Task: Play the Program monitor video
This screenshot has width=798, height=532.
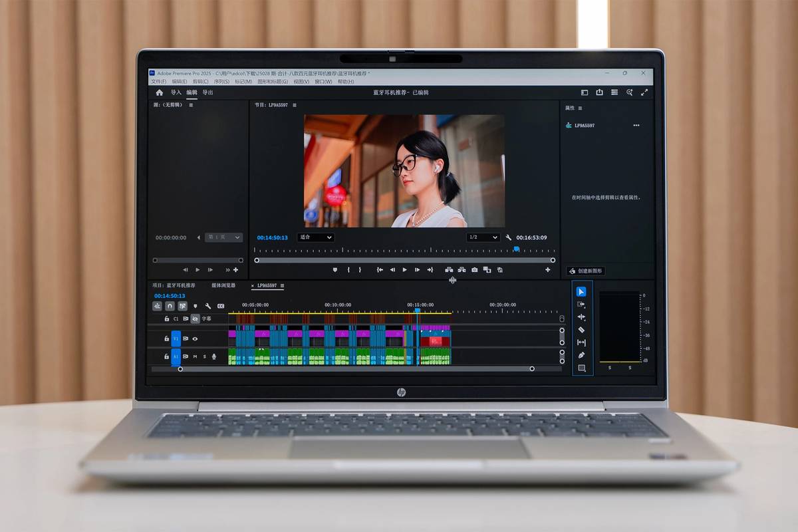Action: tap(404, 270)
